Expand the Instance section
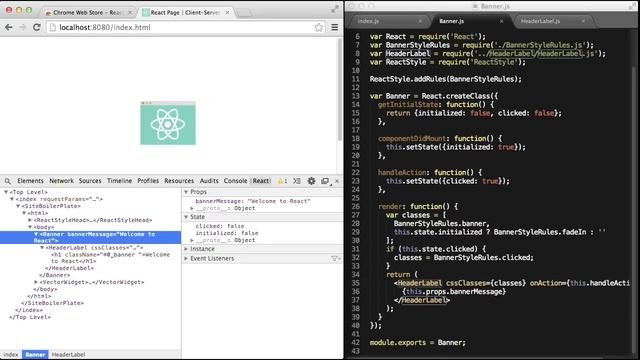The height and width of the screenshot is (360, 640). [186, 249]
